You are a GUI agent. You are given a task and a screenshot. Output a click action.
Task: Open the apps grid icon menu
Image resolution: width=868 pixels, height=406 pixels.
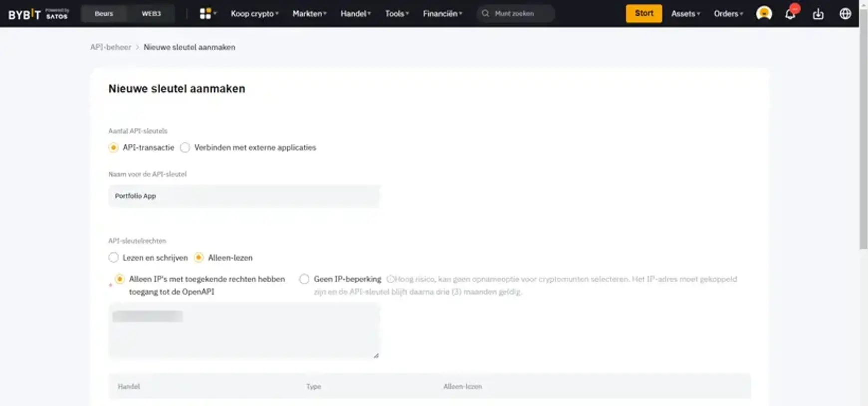click(x=206, y=13)
